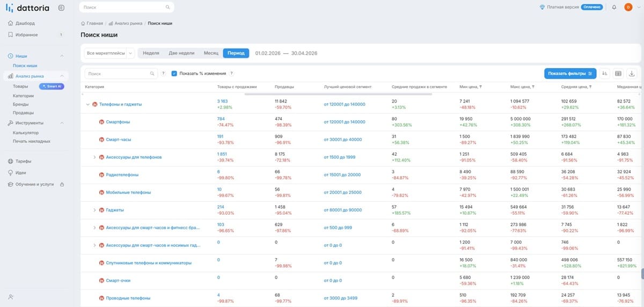Click help icon next to table search

163,74
